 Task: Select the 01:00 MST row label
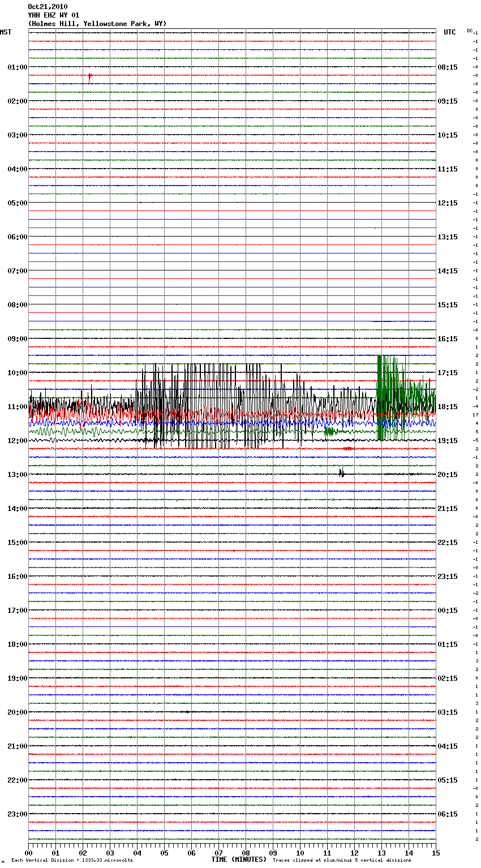click(18, 67)
